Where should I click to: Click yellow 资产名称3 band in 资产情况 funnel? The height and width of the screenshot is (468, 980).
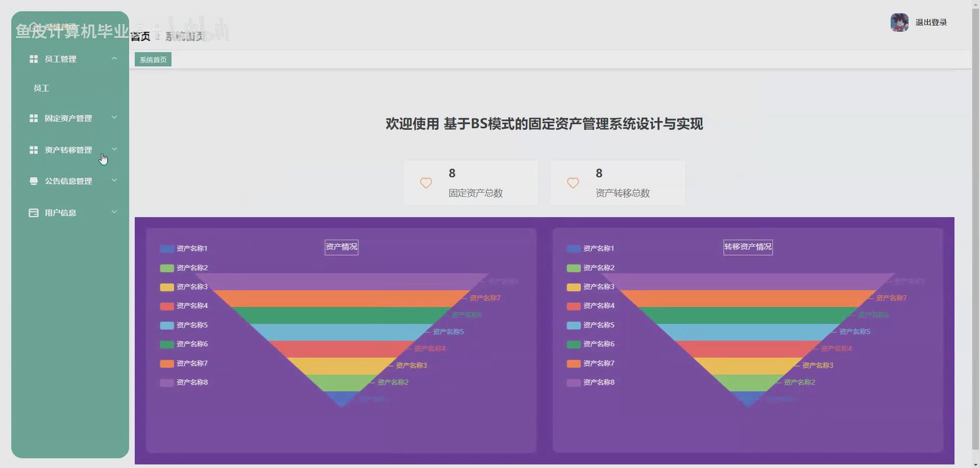tap(341, 366)
